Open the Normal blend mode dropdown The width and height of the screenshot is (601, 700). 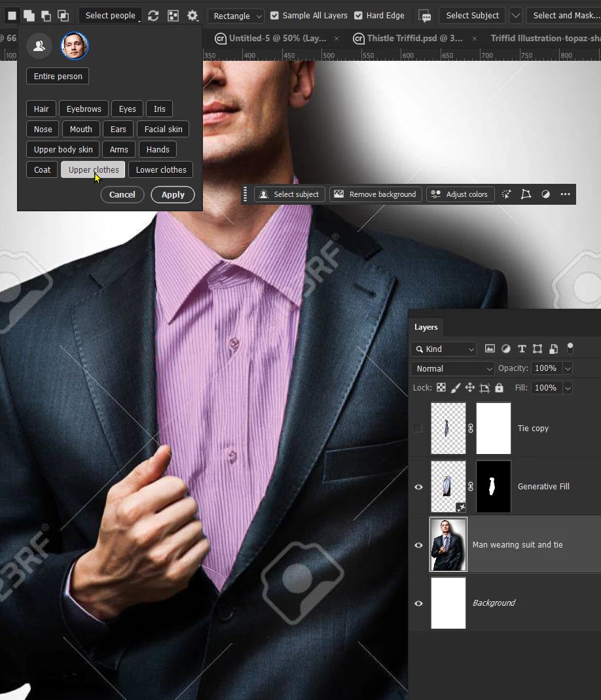tap(452, 368)
